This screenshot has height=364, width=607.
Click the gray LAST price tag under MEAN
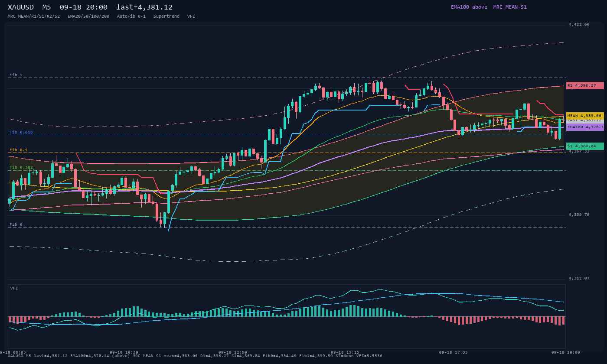585,120
